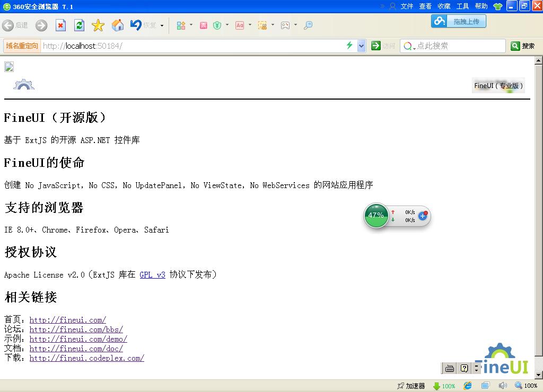Click the lightning bolt speed mode icon

(349, 46)
